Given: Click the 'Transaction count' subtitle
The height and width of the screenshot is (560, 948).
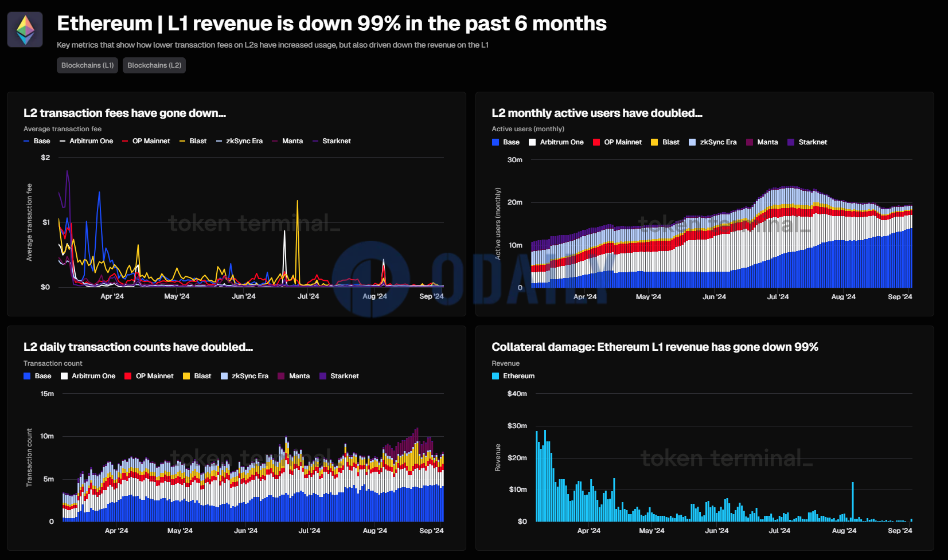Looking at the screenshot, I should pos(53,363).
